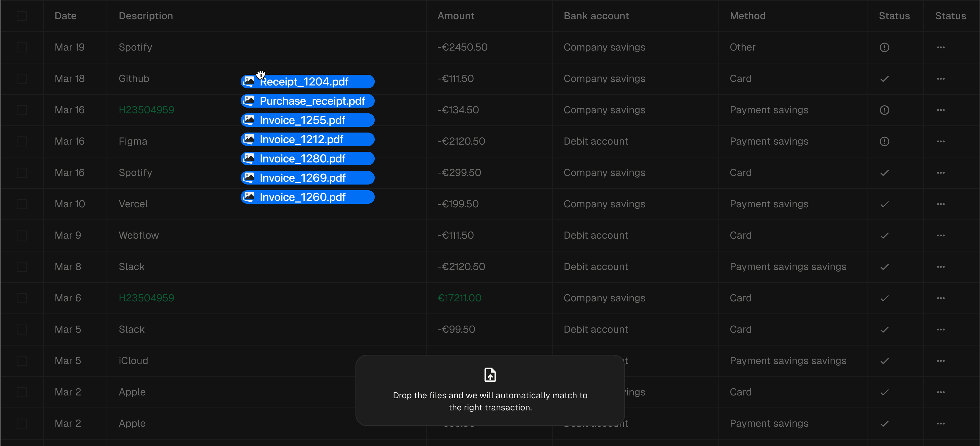
Task: Click the warning status icon on the Figma row
Action: pos(884,142)
